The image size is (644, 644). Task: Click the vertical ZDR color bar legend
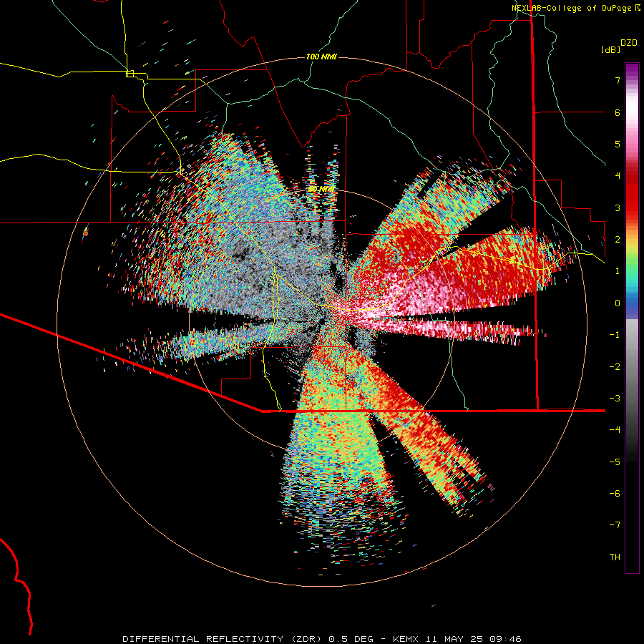632,318
